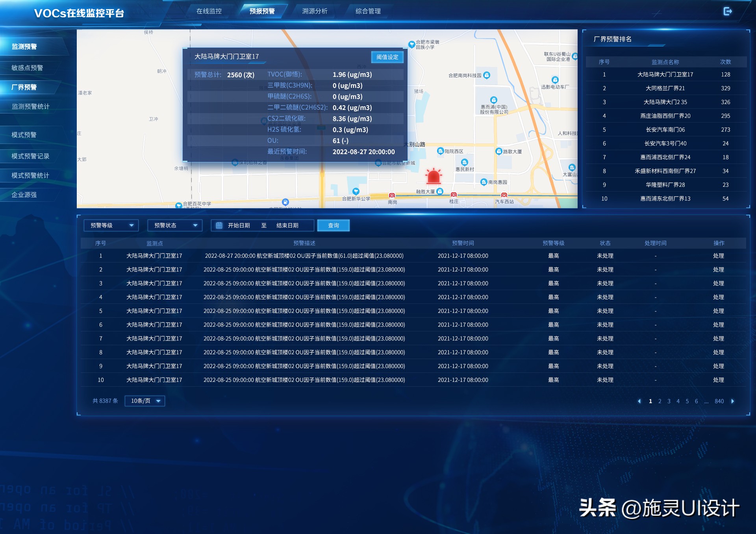Open 模式预警记录 from the sidebar

click(x=30, y=156)
